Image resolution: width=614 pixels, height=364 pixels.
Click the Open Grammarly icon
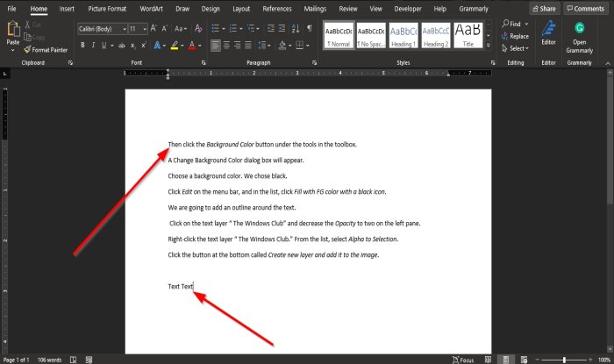point(579,33)
